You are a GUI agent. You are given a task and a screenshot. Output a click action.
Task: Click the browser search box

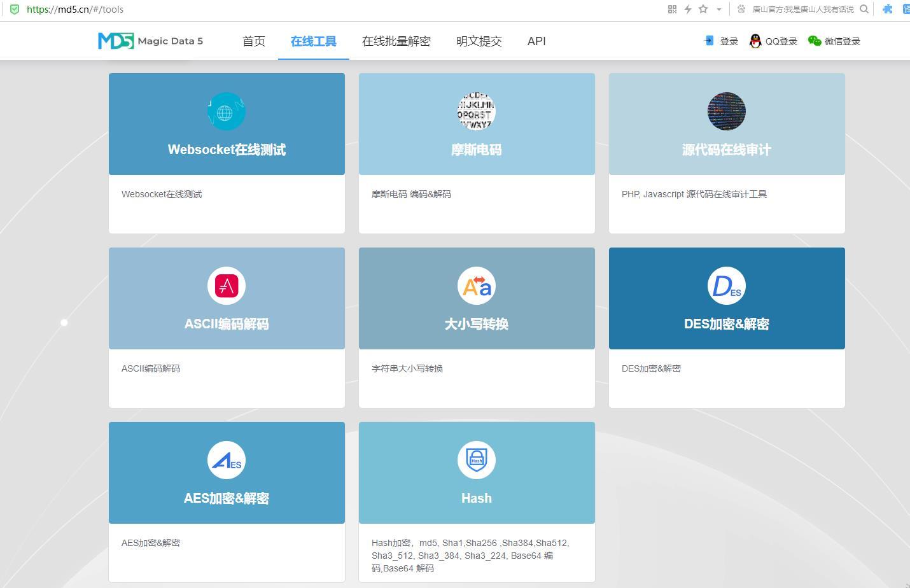click(x=802, y=9)
